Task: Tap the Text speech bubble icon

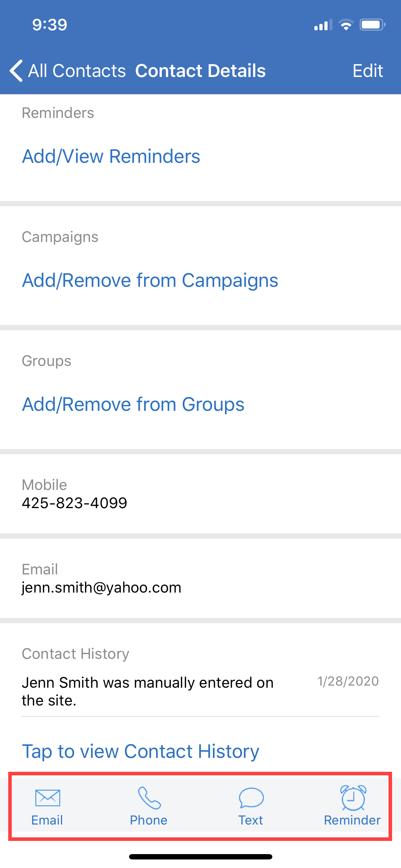Action: (251, 798)
